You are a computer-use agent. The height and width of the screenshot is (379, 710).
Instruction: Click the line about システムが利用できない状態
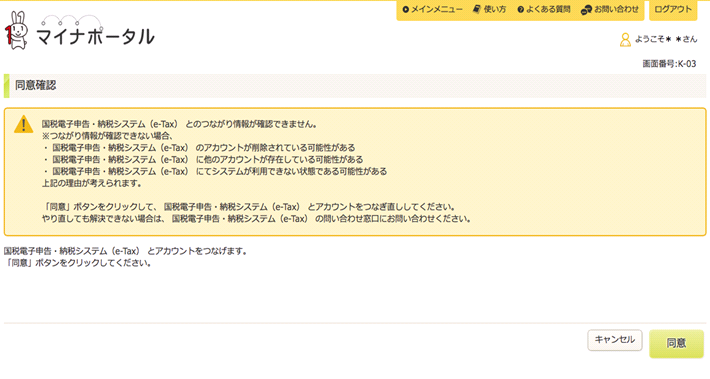click(215, 171)
